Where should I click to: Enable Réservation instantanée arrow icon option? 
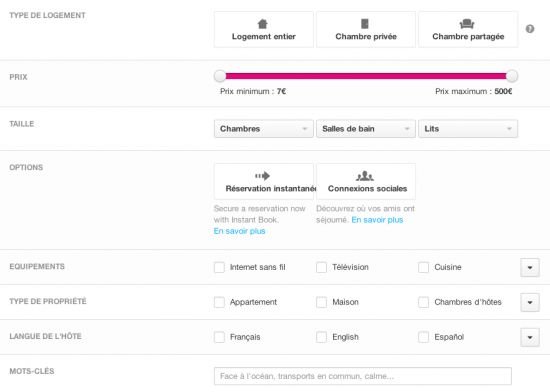click(x=262, y=176)
